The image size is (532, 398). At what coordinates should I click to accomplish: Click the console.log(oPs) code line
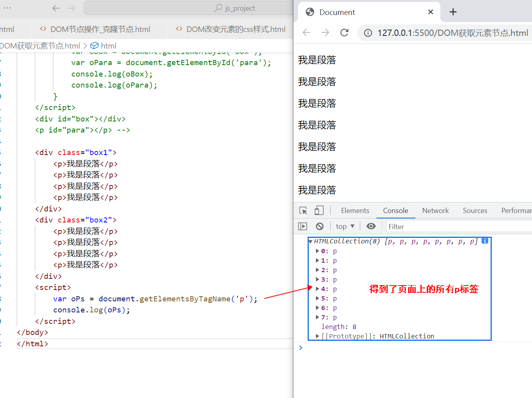tap(91, 310)
